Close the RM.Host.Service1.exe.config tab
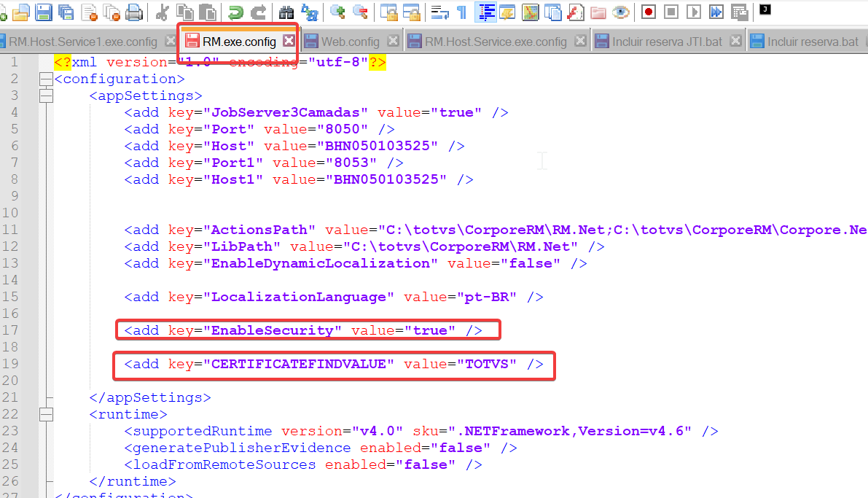Viewport: 868px width, 498px height. [171, 40]
